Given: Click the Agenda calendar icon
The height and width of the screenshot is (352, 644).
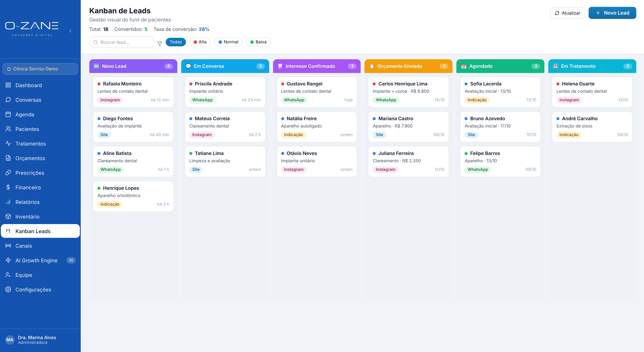Looking at the screenshot, I should pos(8,114).
